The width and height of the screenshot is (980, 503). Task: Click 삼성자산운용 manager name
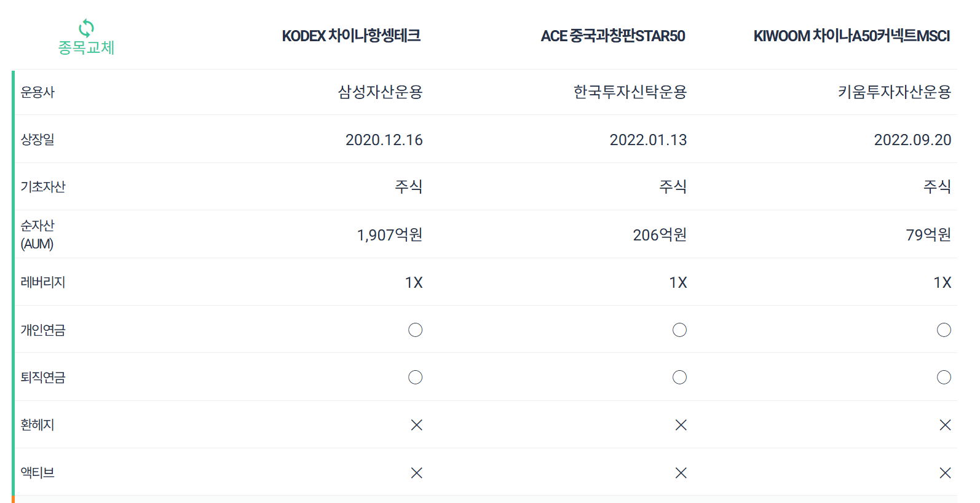click(380, 92)
